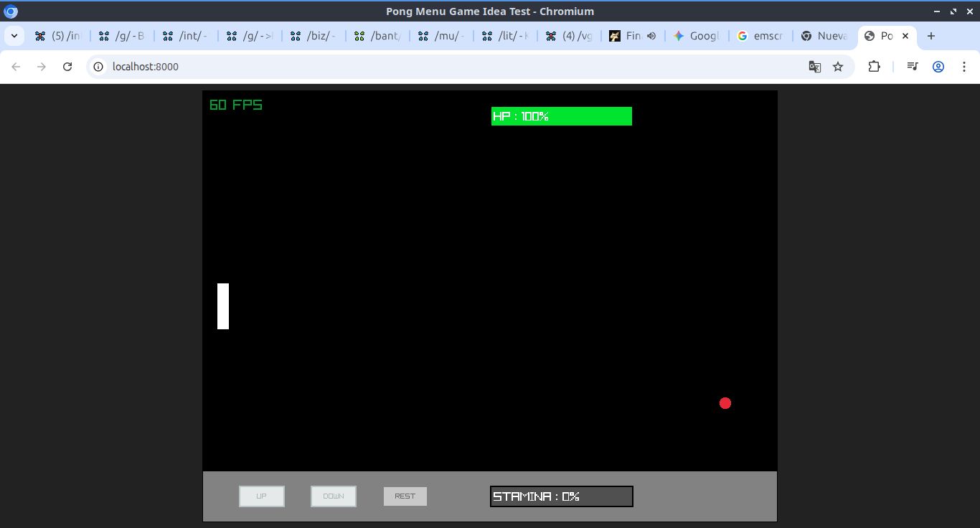Image resolution: width=980 pixels, height=528 pixels.
Task: Switch to the "/lit/" tab
Action: [x=505, y=36]
